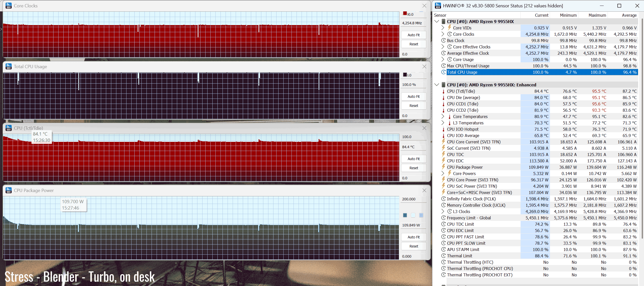Click thermometer icon beside CPU (Tctl/Tdie)
This screenshot has width=644, height=286.
(x=443, y=91)
